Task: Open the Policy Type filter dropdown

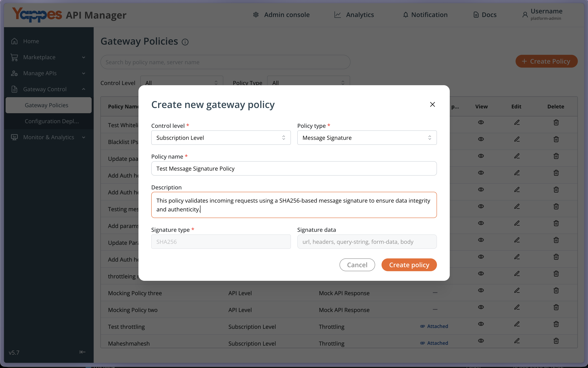Action: pos(309,83)
